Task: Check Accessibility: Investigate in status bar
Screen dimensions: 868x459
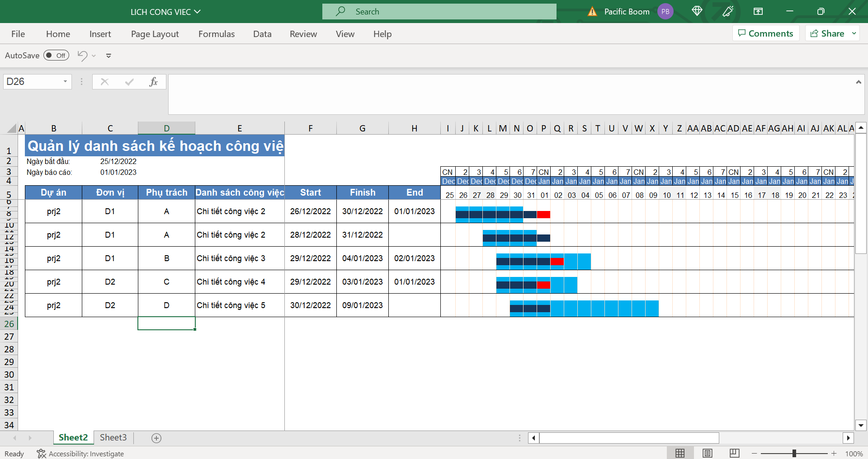Action: click(80, 454)
